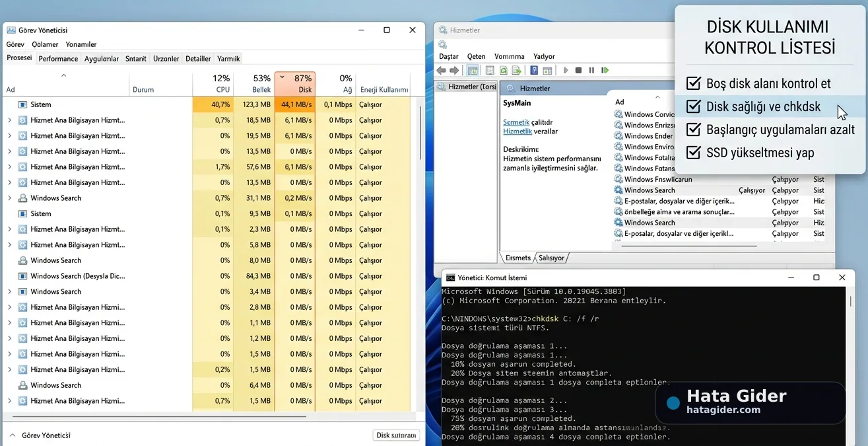
Task: Sort by the Disk 87% column header
Action: click(295, 83)
